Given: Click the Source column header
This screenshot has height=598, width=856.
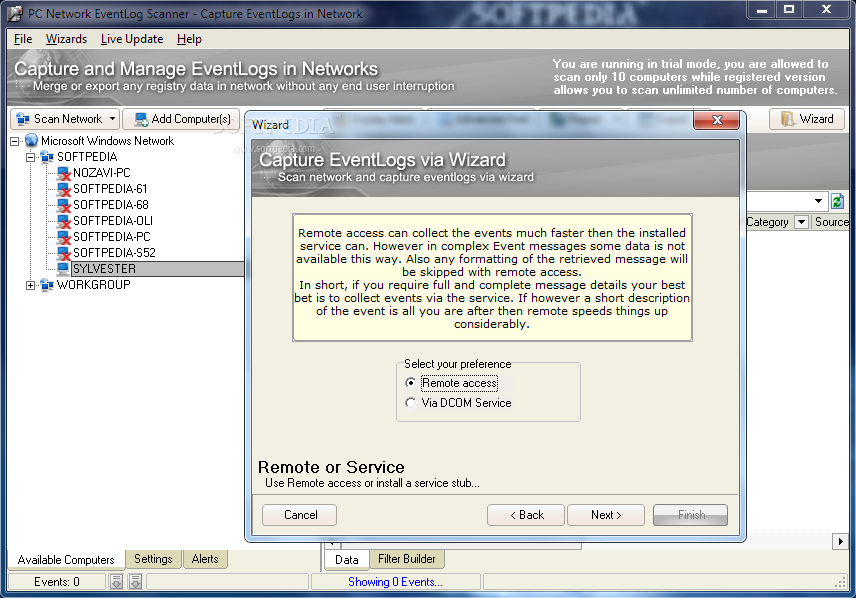Looking at the screenshot, I should [831, 222].
